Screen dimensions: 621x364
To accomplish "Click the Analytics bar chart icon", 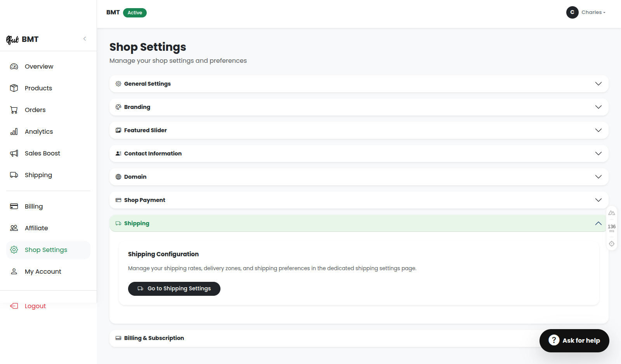I will click(x=14, y=131).
